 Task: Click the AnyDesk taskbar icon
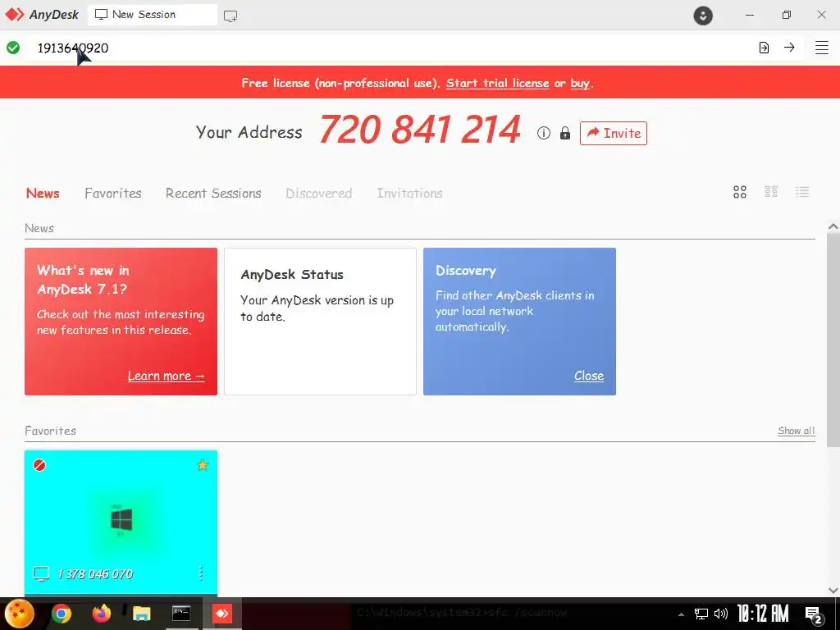tap(221, 614)
